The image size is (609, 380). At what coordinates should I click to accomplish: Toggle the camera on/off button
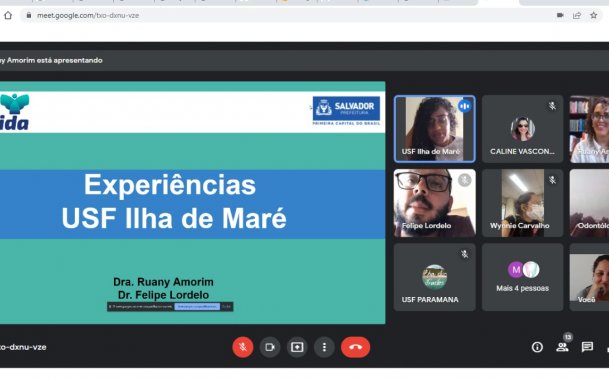coord(270,347)
